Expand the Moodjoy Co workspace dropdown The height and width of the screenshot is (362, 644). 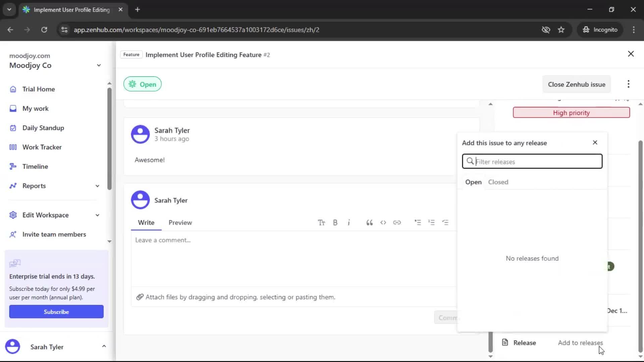[98, 65]
